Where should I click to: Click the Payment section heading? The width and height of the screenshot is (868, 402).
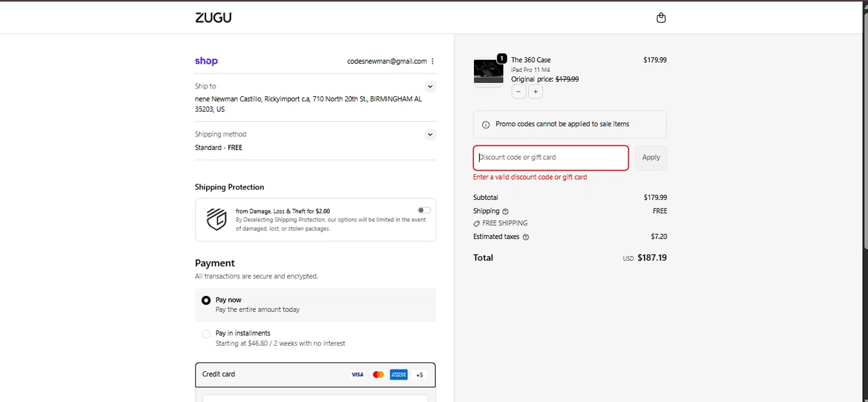coord(215,263)
